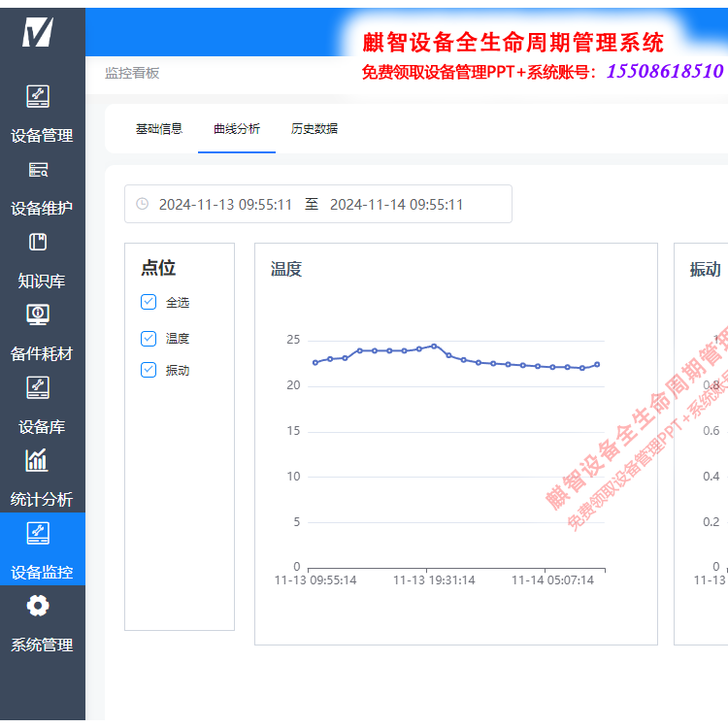Image resolution: width=728 pixels, height=728 pixels.
Task: Open the 设备维护 sidebar icon
Action: [x=38, y=170]
